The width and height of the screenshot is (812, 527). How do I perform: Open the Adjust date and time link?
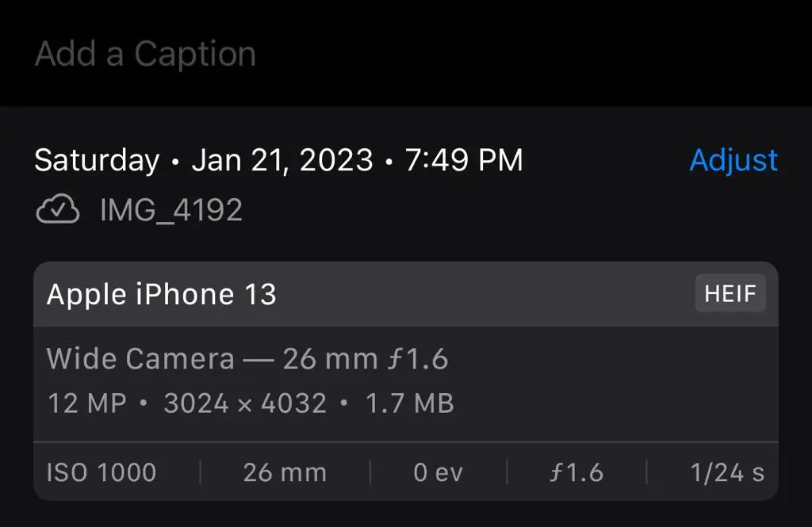coord(733,160)
